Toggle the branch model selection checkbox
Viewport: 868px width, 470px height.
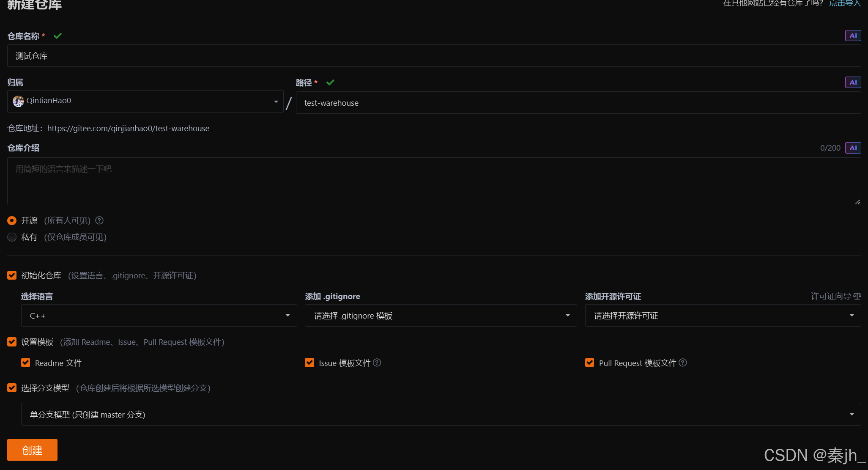coord(12,388)
